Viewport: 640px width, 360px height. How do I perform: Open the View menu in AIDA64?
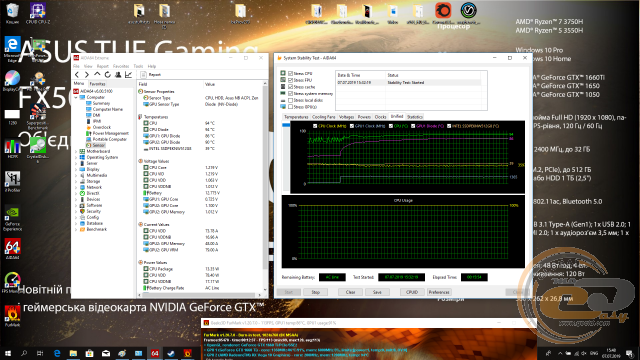click(88, 66)
